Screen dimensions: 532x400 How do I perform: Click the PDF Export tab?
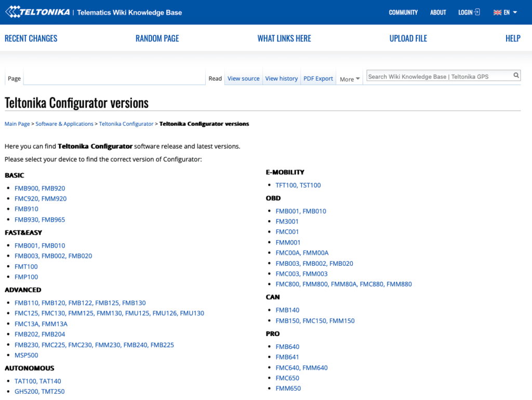[318, 79]
